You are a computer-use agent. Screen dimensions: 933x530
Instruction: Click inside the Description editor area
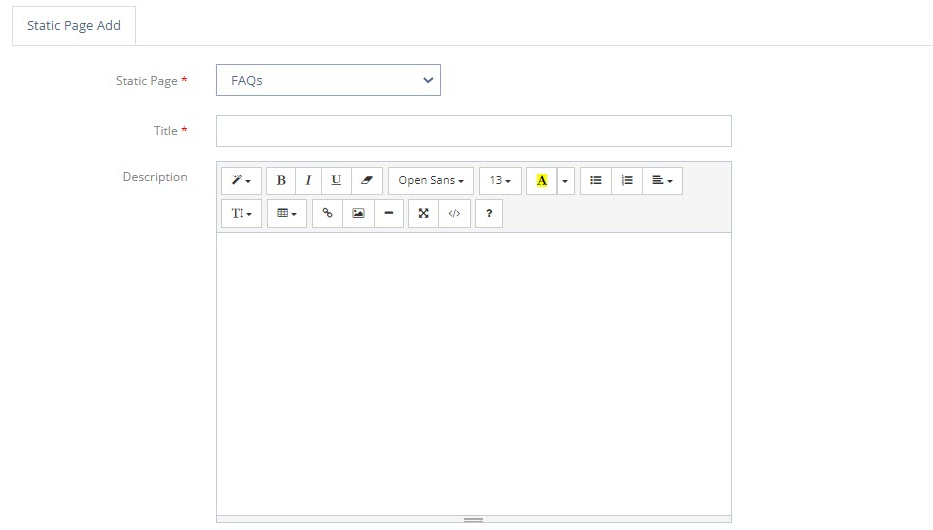pyautogui.click(x=474, y=374)
